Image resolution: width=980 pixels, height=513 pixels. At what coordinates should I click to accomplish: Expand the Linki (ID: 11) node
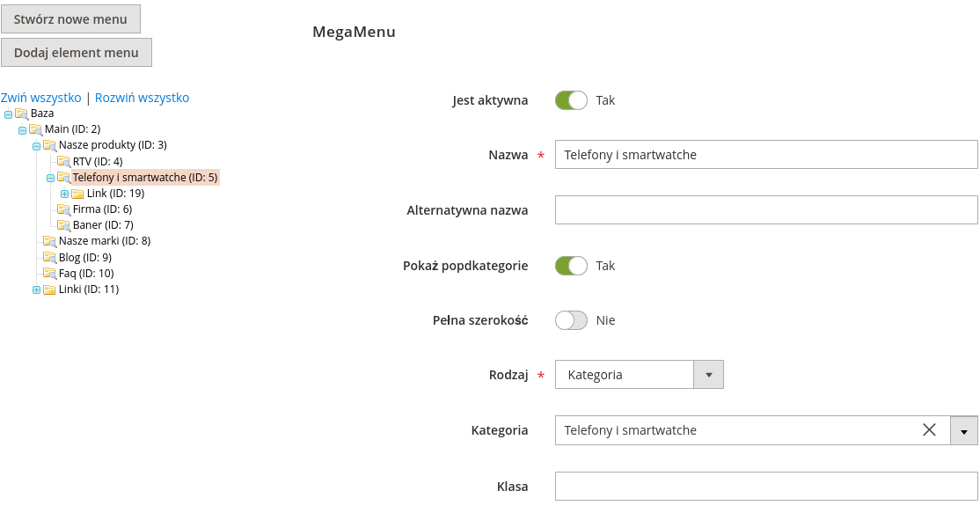pyautogui.click(x=36, y=289)
